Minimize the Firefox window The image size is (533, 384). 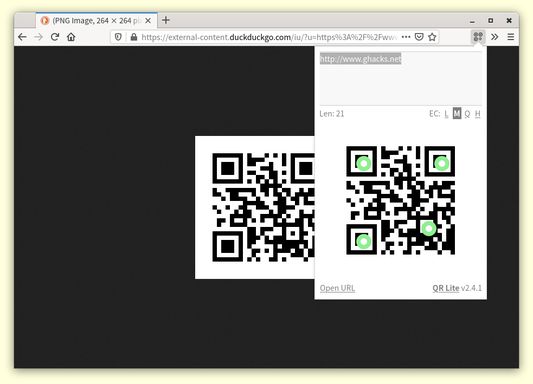click(472, 21)
